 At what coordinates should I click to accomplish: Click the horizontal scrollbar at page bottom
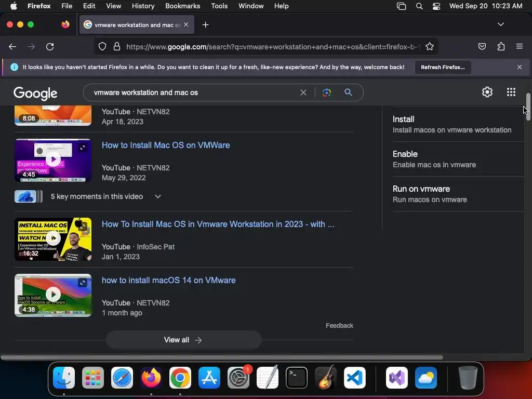point(221,357)
